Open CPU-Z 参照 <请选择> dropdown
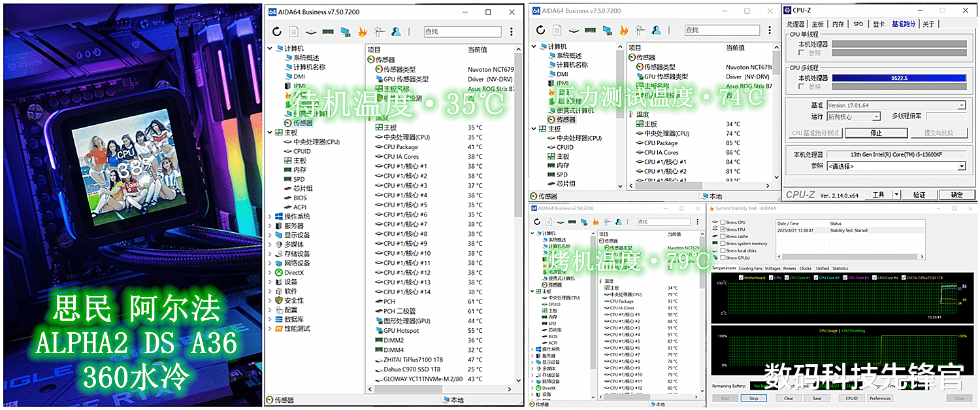980x410 pixels. click(896, 166)
